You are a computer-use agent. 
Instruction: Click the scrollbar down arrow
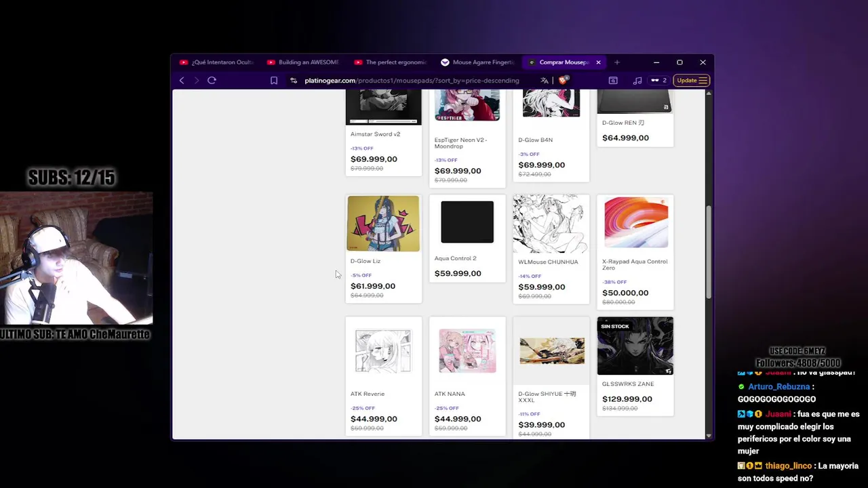pos(709,436)
